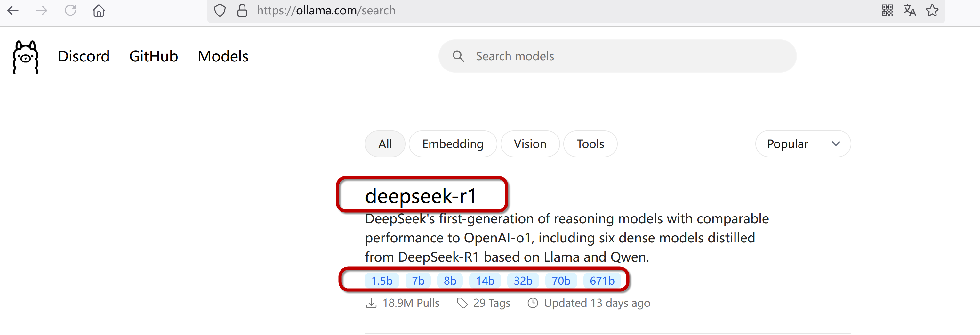
Task: Select the Tools filter tab
Action: point(590,144)
